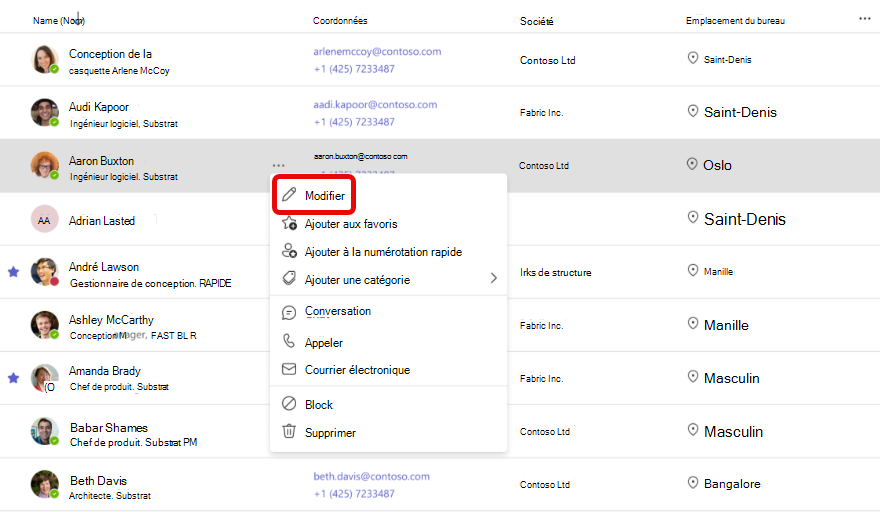Click Beth Davis' avatar
Image resolution: width=880 pixels, height=512 pixels.
[x=44, y=484]
